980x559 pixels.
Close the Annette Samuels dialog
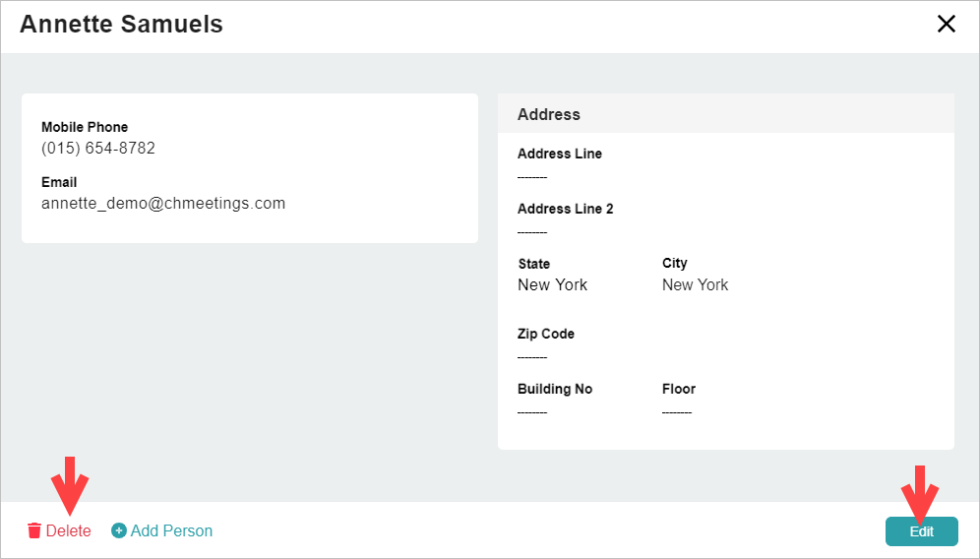tap(947, 25)
